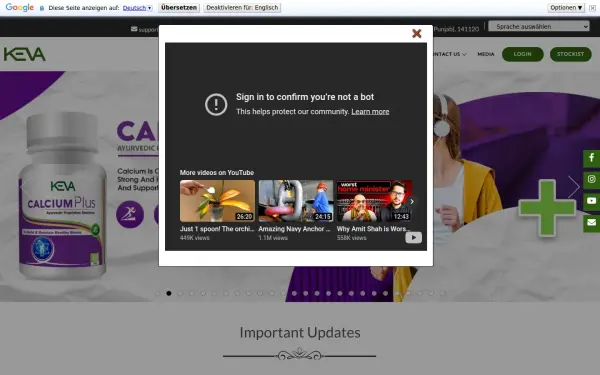Open the email side icon
The image size is (600, 375).
pos(591,223)
